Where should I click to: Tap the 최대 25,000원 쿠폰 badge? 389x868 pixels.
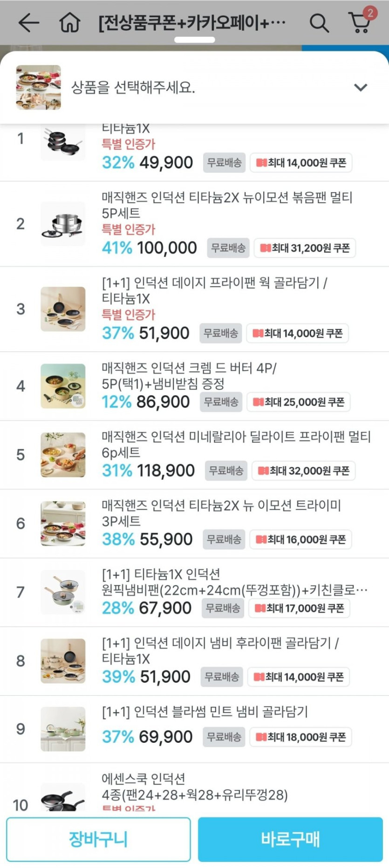point(299,402)
